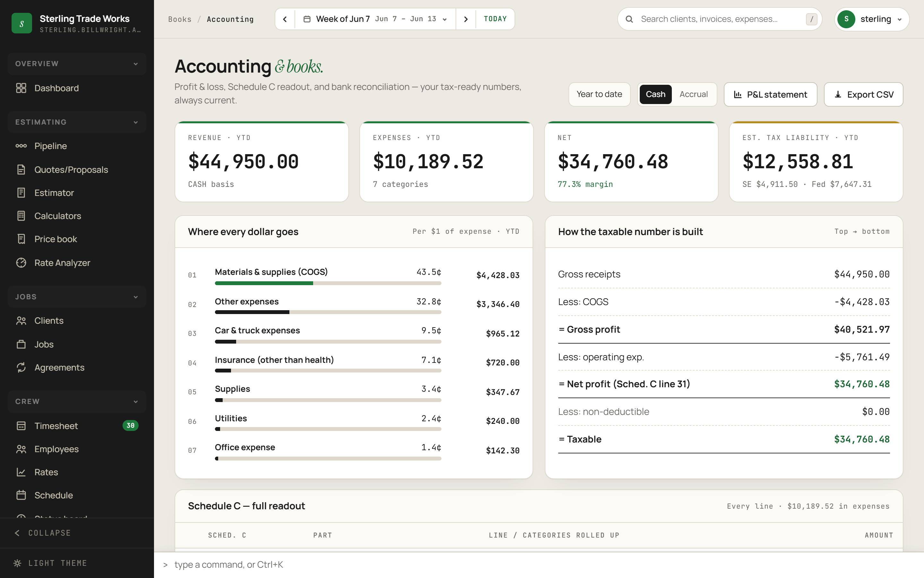Viewport: 924px width, 578px height.
Task: Collapse the Estimating section
Action: pyautogui.click(x=77, y=122)
